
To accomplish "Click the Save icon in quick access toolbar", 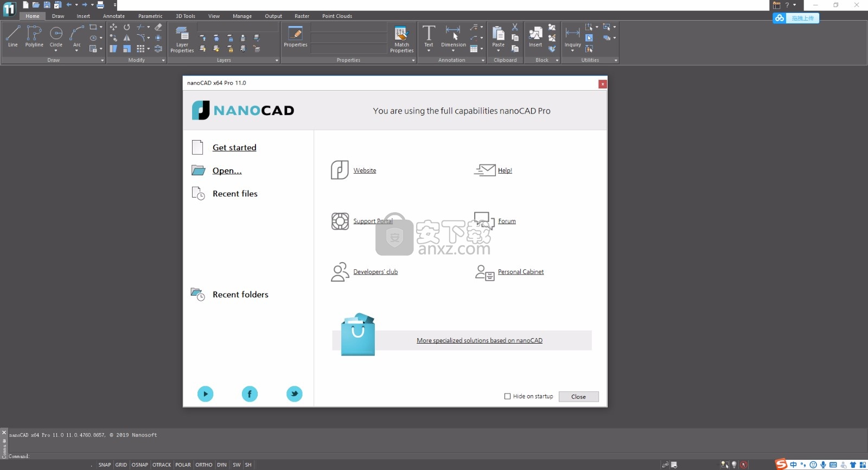I will (47, 5).
